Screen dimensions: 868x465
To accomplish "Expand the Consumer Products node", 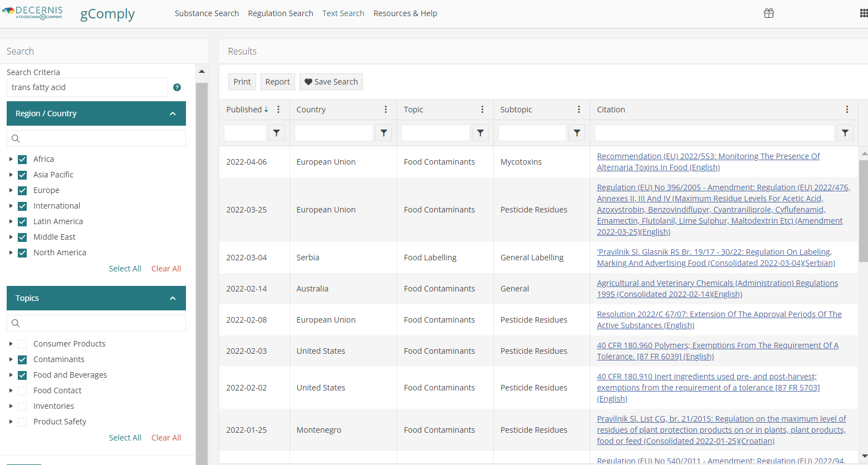I will point(11,344).
